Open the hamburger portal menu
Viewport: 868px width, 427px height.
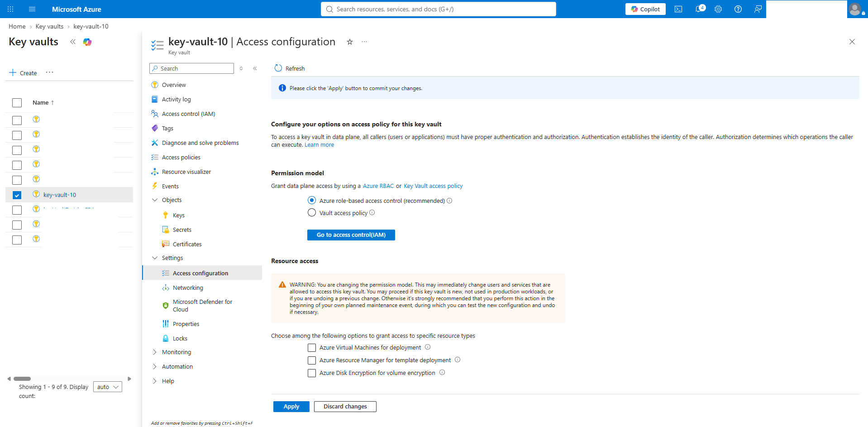coord(32,9)
